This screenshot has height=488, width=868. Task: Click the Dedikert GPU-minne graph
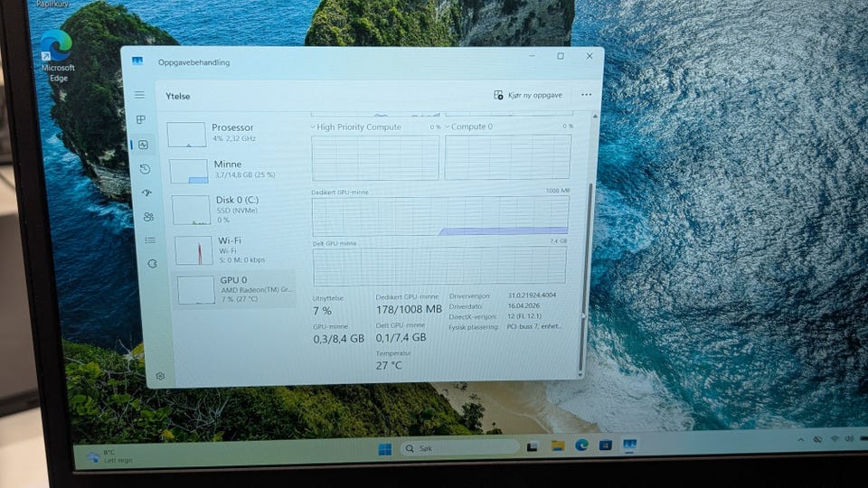(x=440, y=216)
